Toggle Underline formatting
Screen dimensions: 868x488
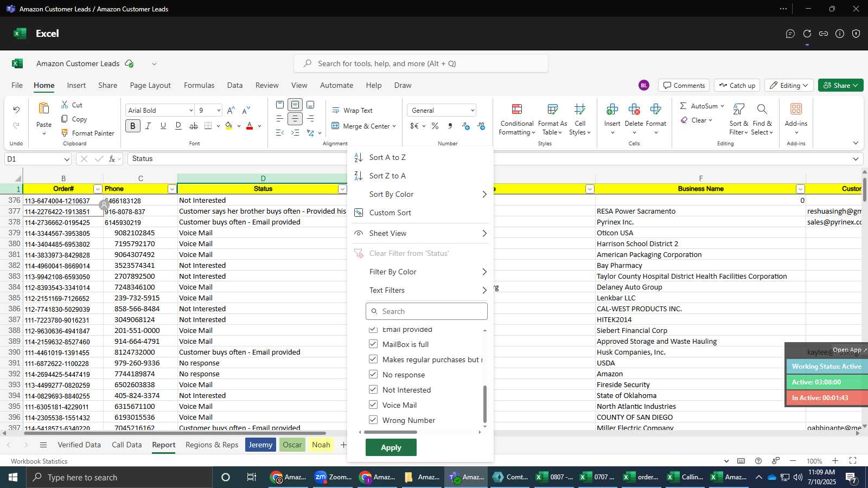163,126
